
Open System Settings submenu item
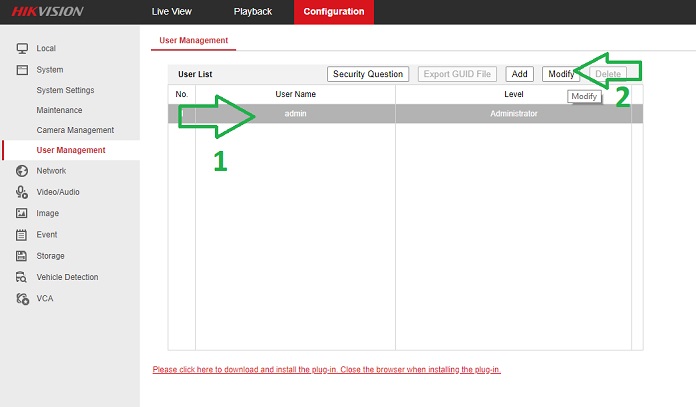pos(65,90)
